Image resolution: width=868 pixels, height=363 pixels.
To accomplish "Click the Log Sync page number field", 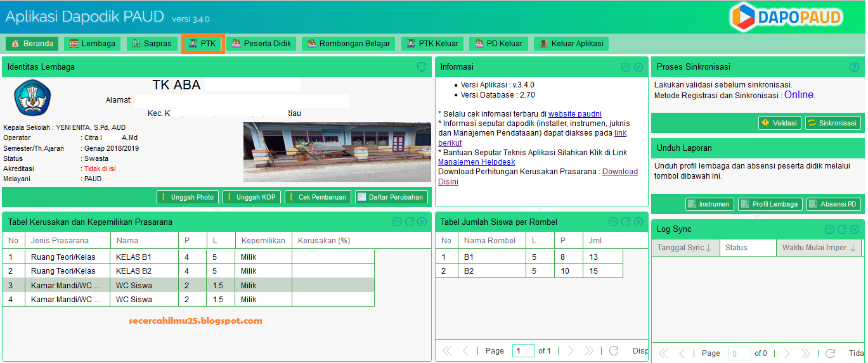I will pos(740,353).
